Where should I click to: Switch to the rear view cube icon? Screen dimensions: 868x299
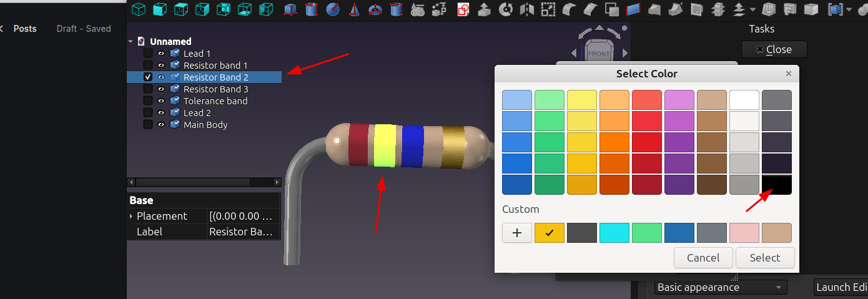tap(224, 9)
